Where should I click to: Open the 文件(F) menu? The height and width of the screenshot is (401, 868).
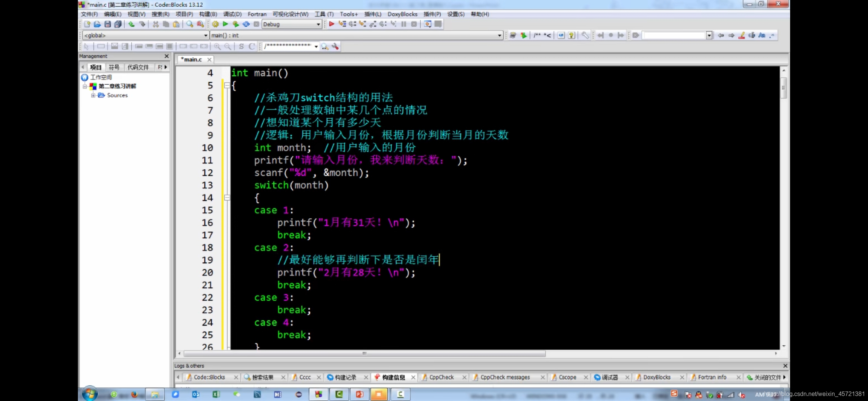tap(89, 14)
